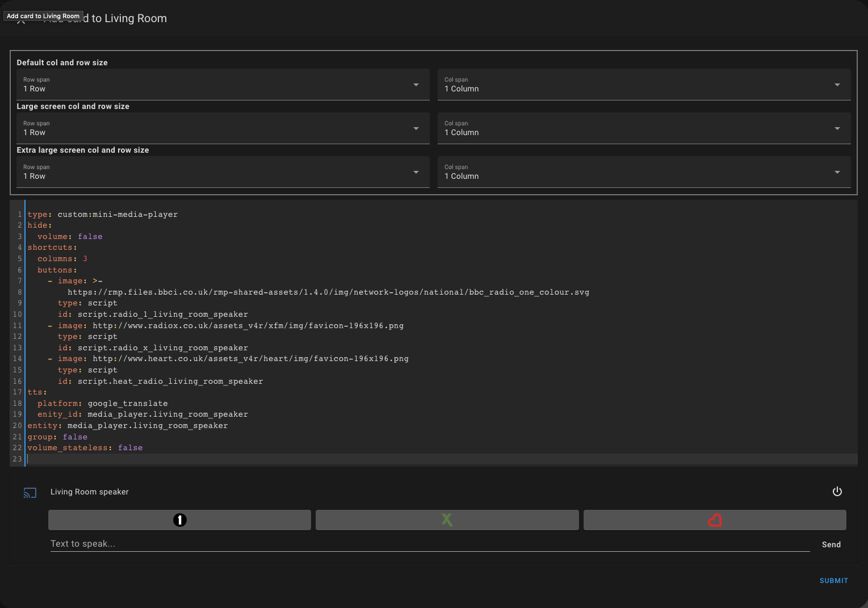
Task: Click Send next to the text field
Action: coord(831,544)
